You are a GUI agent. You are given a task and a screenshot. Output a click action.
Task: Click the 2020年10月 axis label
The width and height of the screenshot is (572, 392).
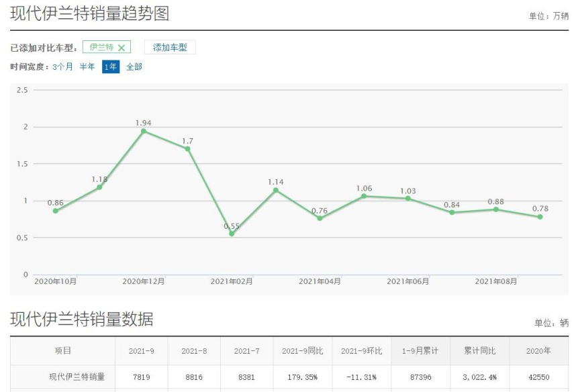pyautogui.click(x=56, y=281)
